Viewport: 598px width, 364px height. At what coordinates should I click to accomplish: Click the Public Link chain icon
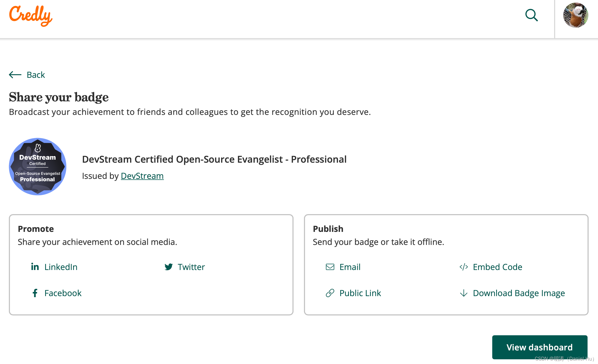[x=330, y=293]
